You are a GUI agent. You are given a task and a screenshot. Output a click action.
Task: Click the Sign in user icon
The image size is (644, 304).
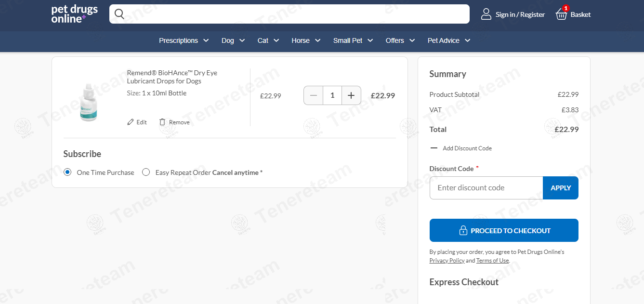(x=486, y=14)
